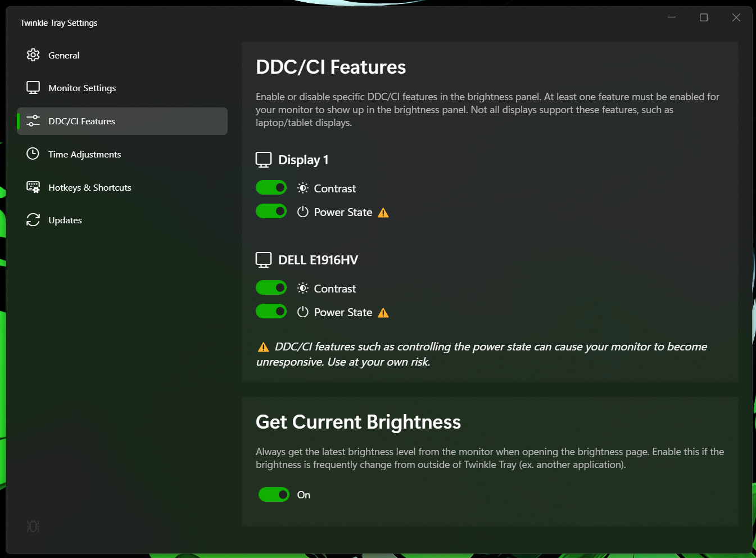The width and height of the screenshot is (756, 558).
Task: Toggle Contrast for DELL E1916HV
Action: (271, 288)
